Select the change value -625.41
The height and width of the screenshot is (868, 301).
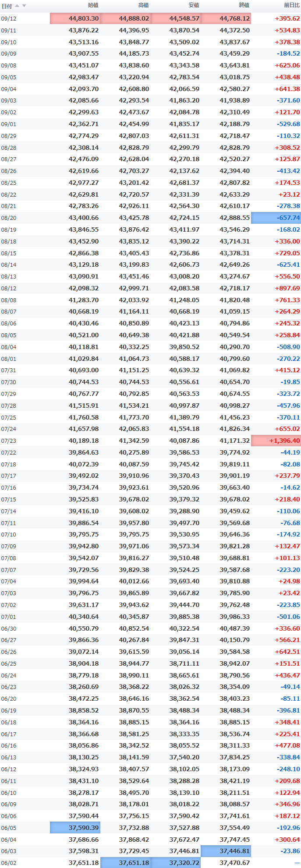pos(288,265)
